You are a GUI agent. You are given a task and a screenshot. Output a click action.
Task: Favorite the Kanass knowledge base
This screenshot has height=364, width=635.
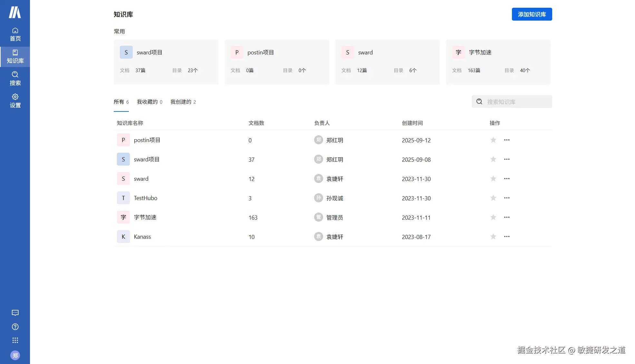click(x=493, y=236)
